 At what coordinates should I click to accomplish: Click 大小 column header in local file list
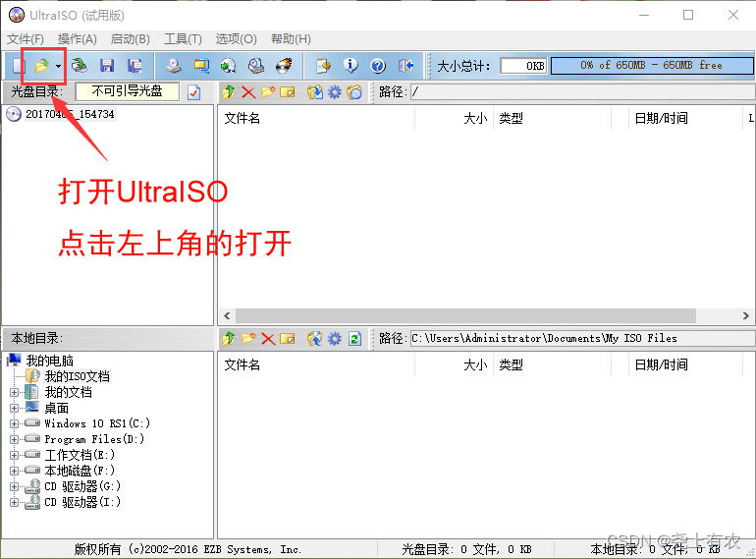(455, 364)
